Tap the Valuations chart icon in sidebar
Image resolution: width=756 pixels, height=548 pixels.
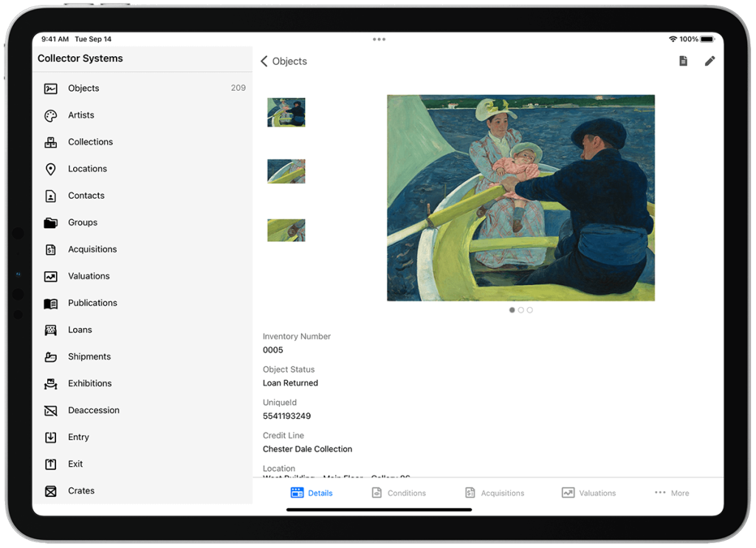(50, 276)
